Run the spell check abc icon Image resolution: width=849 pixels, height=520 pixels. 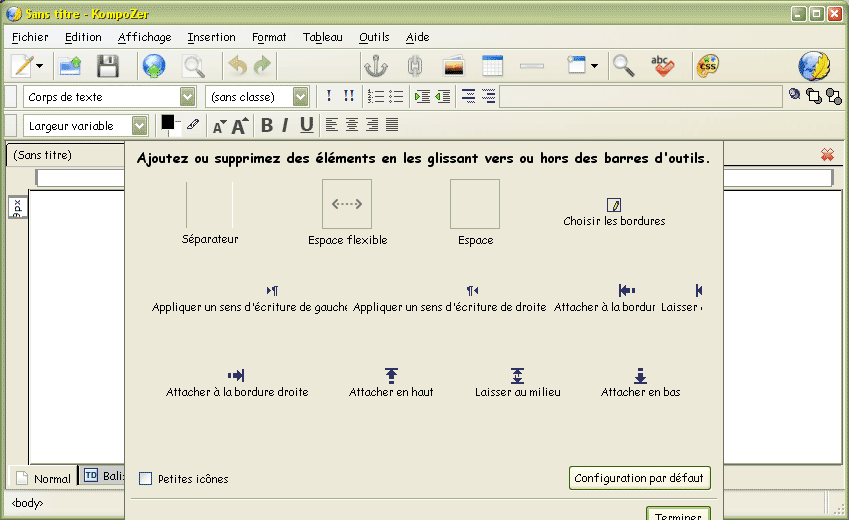662,67
